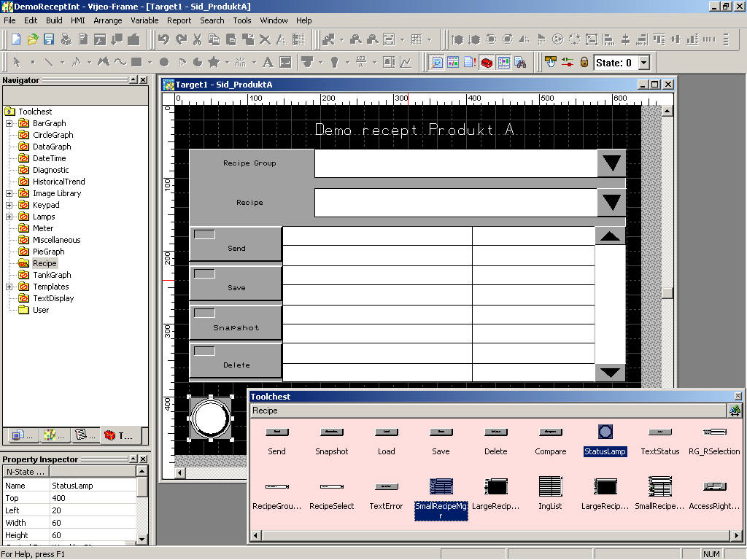This screenshot has width=747, height=560.
Task: Click the Property Inspector scroll down arrow
Action: pos(142,540)
